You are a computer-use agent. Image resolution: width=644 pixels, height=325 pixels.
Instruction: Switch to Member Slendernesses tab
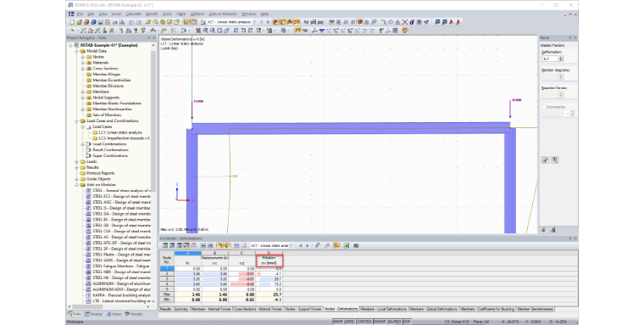536,309
